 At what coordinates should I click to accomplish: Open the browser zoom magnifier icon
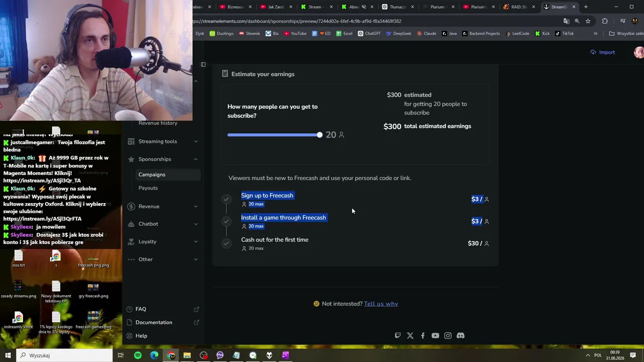[x=577, y=21]
